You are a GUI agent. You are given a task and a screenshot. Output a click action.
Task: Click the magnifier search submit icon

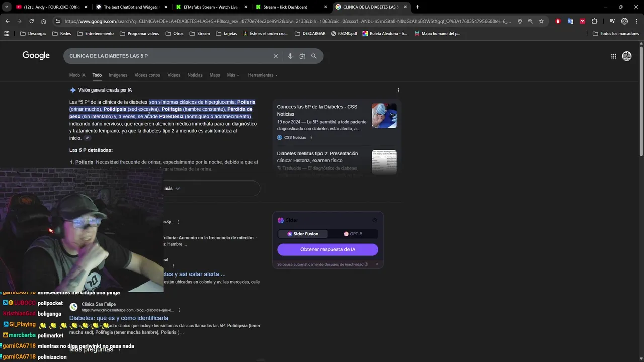click(x=314, y=56)
